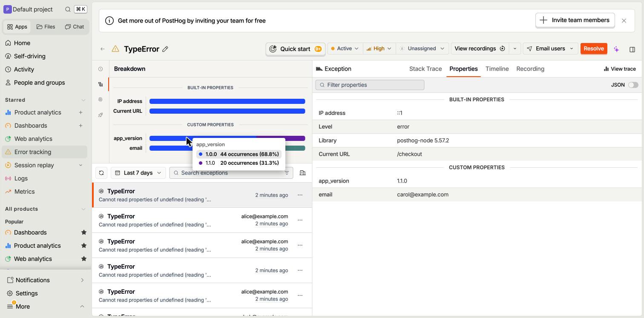Open the rocket panel in the side strip
The width and height of the screenshot is (644, 318).
click(x=101, y=115)
